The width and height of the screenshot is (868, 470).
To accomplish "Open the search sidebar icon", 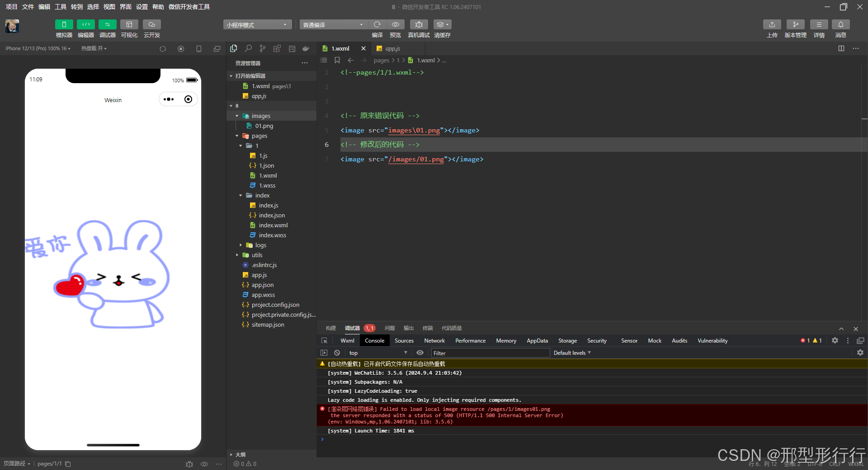I will 248,48.
